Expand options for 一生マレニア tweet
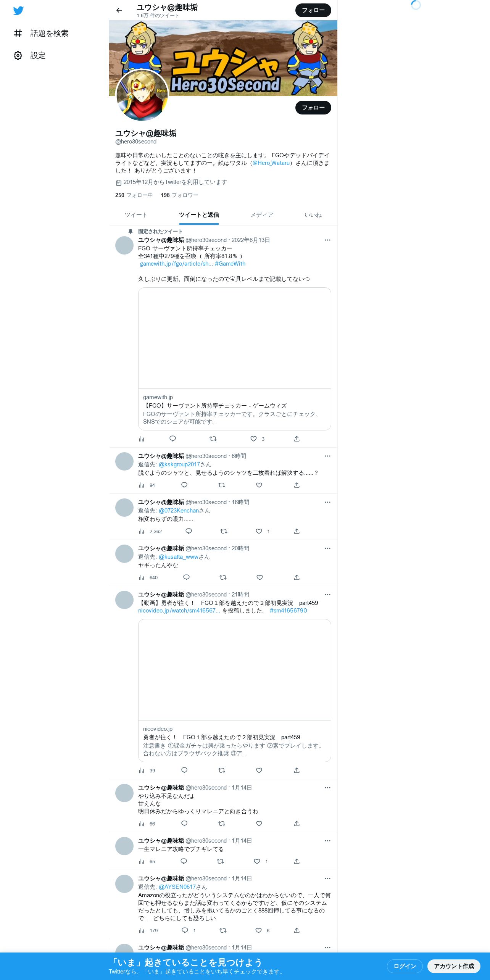 [327, 841]
